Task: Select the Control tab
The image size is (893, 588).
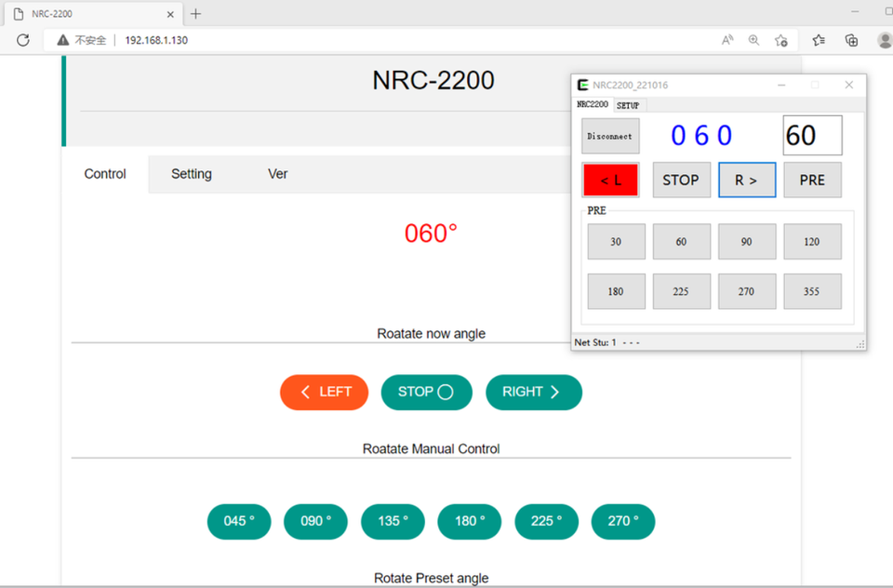Action: [104, 174]
